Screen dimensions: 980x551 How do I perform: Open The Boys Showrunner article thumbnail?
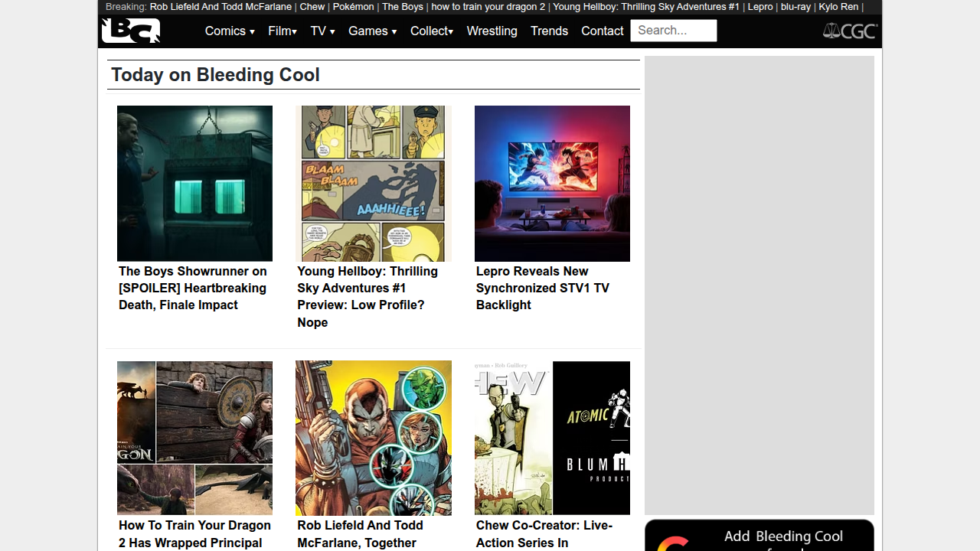[194, 184]
